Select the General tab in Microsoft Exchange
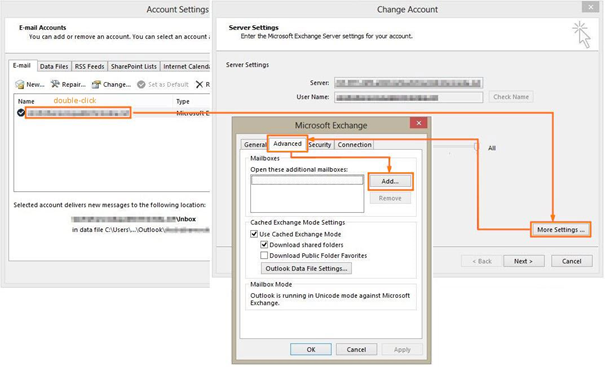 (x=255, y=145)
